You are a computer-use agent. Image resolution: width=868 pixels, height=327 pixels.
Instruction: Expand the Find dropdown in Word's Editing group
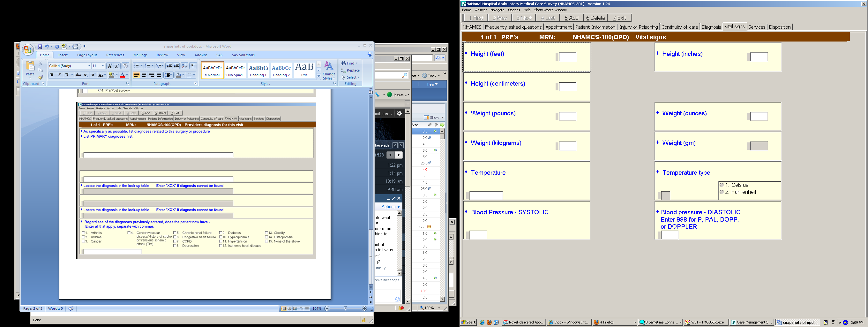coord(356,63)
